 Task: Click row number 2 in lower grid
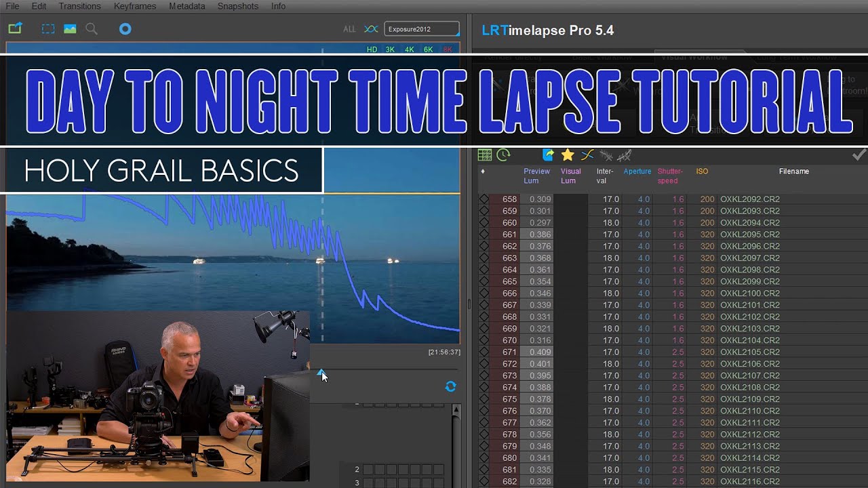(x=357, y=469)
